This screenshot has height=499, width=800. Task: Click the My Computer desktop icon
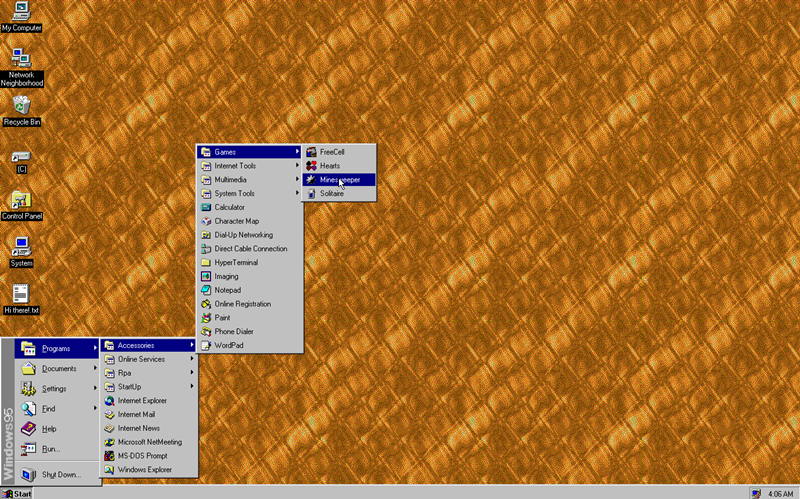21,13
